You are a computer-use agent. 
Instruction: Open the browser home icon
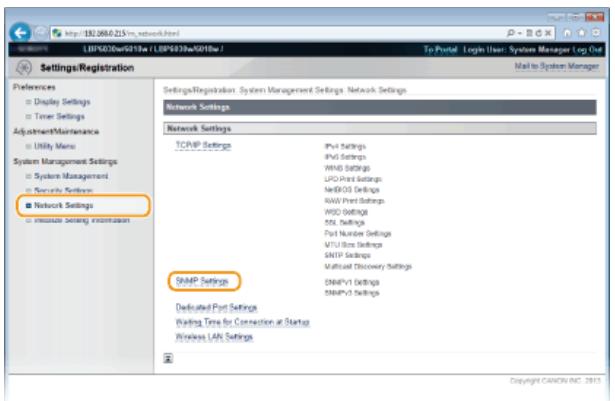pos(567,33)
